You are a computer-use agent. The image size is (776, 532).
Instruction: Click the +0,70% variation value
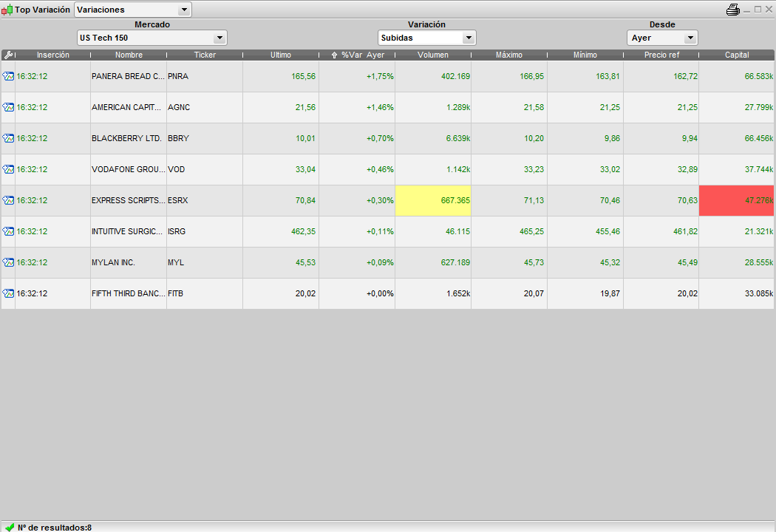(380, 139)
